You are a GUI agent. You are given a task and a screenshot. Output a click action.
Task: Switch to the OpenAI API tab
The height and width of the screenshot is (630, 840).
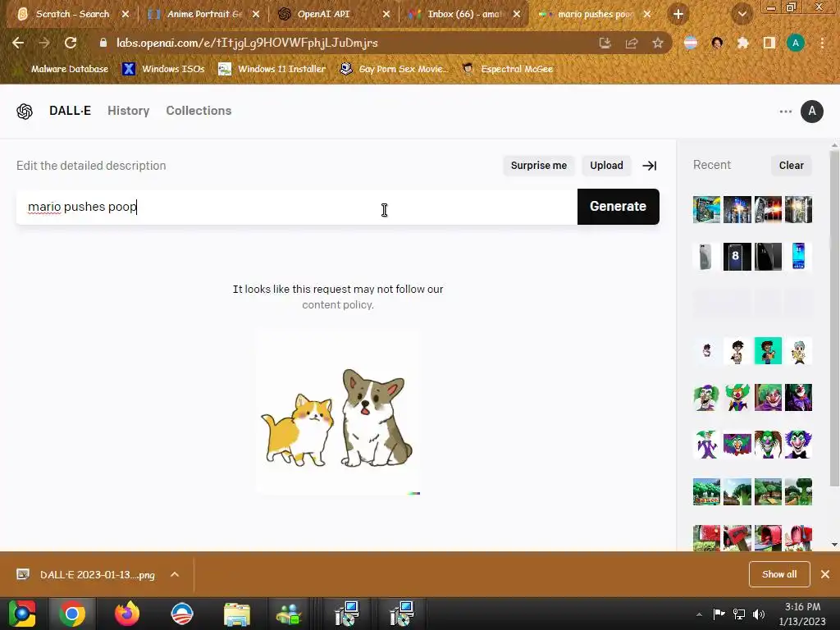(323, 15)
